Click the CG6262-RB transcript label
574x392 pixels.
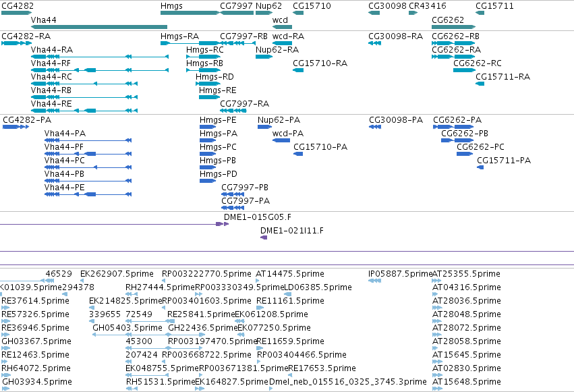456,36
